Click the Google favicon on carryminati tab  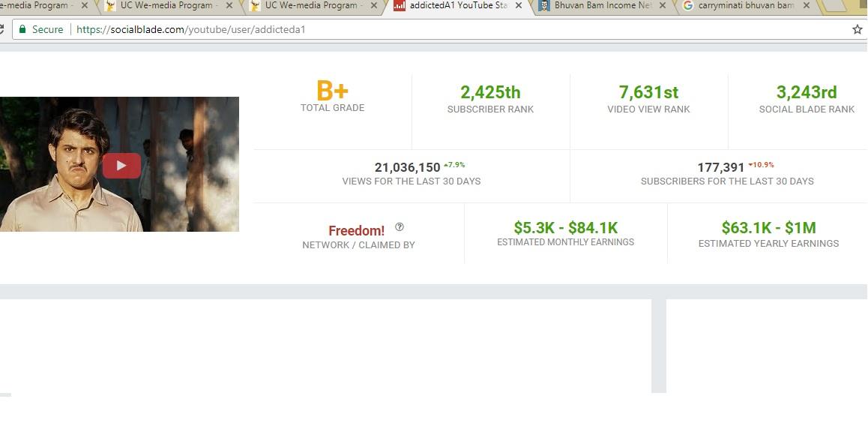687,6
